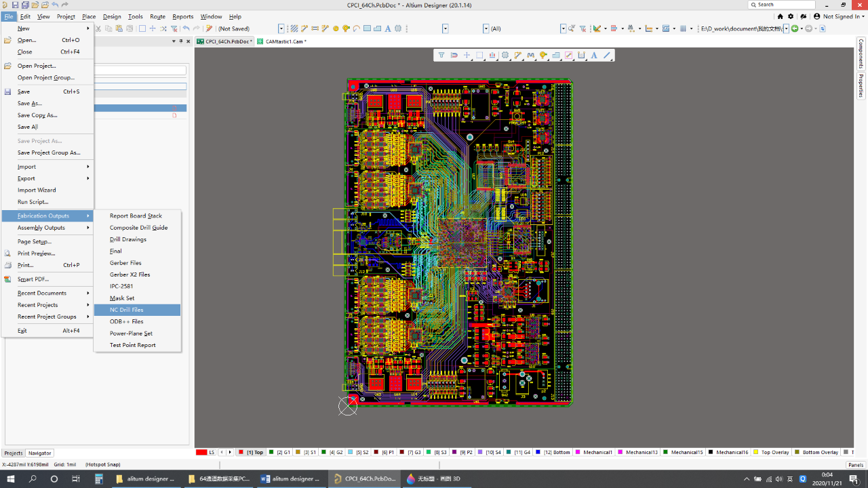This screenshot has height=488, width=868.
Task: Click the LS layer set swatch
Action: [x=201, y=452]
